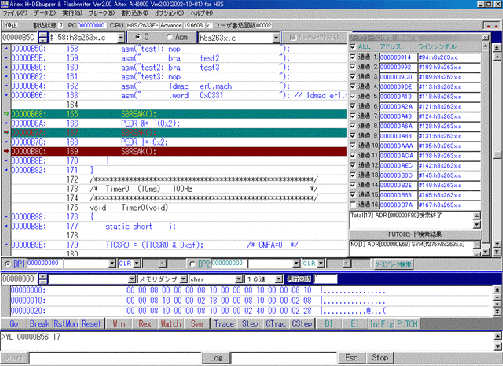The width and height of the screenshot is (503, 366).
Task: Click the red arrow marker on line 169
Action: pos(6,151)
